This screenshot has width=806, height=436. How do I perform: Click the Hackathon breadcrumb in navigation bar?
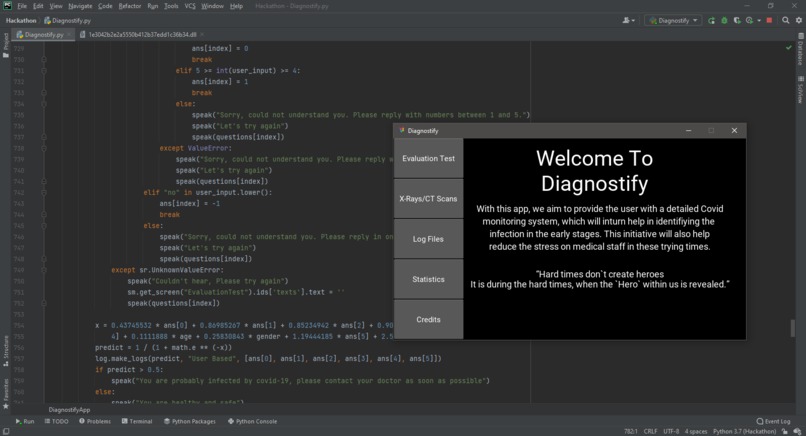tap(21, 21)
